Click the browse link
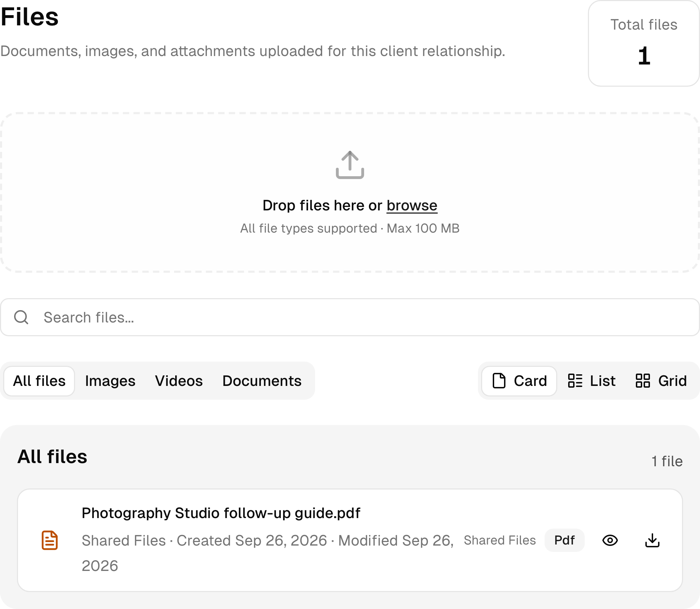The width and height of the screenshot is (700, 609). coord(412,205)
